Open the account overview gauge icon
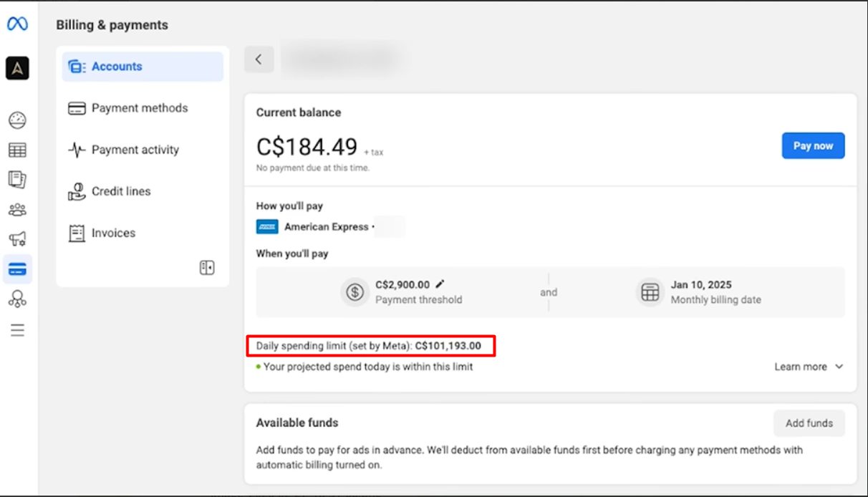The width and height of the screenshot is (868, 497). (x=17, y=120)
